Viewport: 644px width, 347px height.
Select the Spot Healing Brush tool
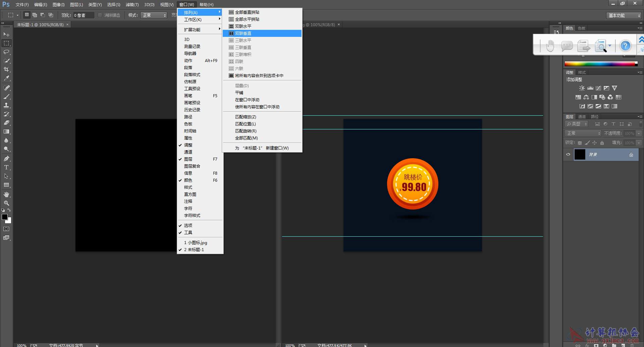(6, 88)
